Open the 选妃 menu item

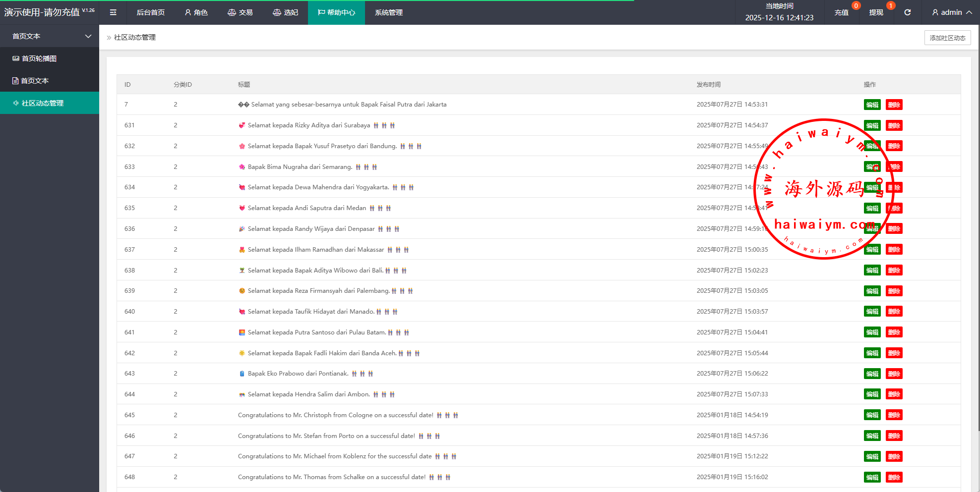click(x=285, y=12)
